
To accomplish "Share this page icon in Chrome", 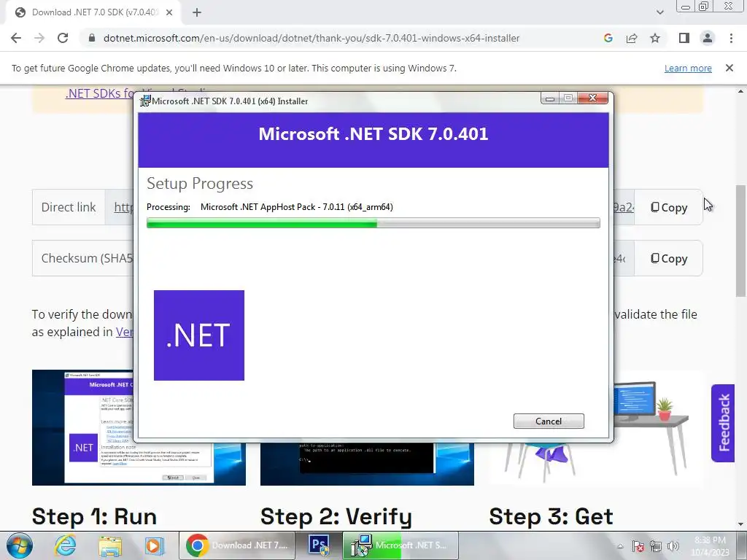I will tap(632, 38).
